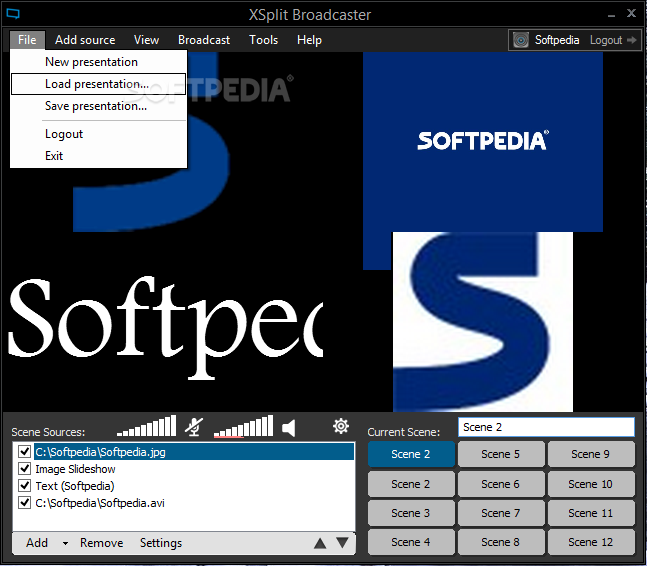Select the Image Slideshow source row
The image size is (647, 566).
point(184,469)
